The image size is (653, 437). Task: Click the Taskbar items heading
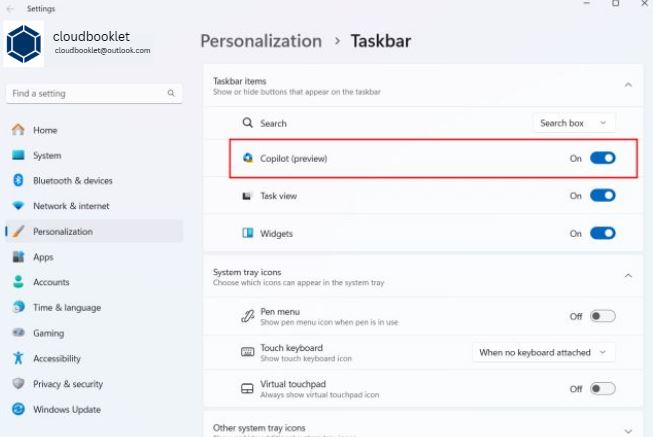coord(239,81)
